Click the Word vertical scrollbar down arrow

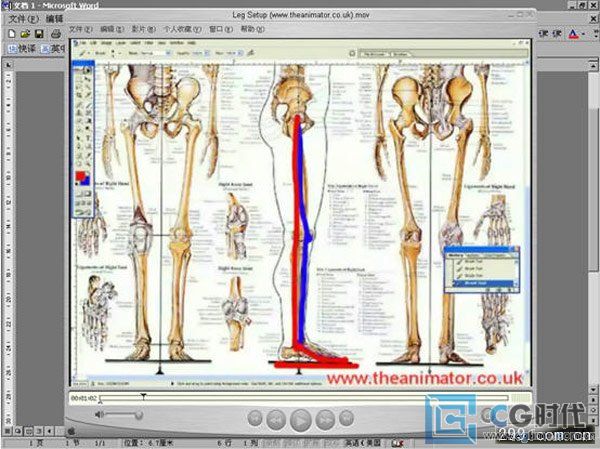[x=593, y=389]
